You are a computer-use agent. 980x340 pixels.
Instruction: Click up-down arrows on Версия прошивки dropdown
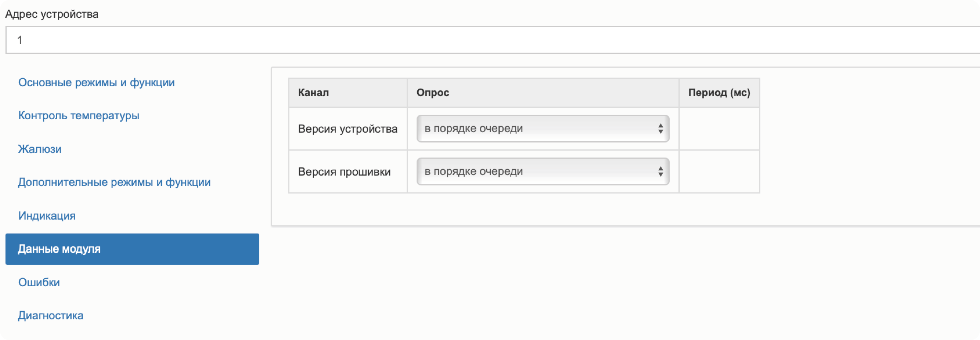tap(660, 172)
